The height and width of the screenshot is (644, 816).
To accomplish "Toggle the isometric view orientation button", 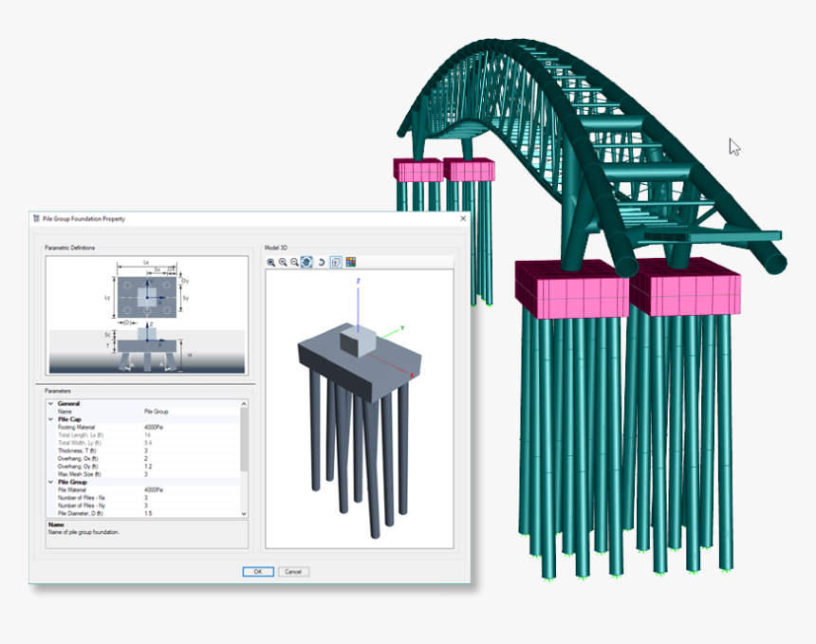I will [337, 262].
